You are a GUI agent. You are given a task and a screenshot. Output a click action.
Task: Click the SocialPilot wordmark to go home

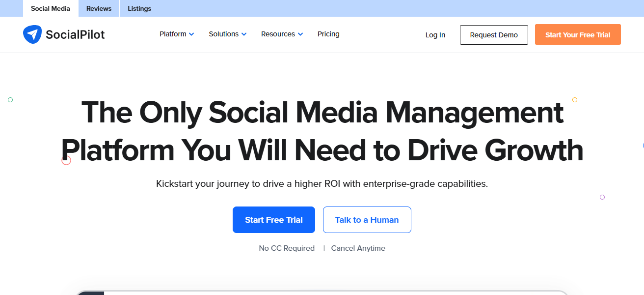pyautogui.click(x=75, y=34)
